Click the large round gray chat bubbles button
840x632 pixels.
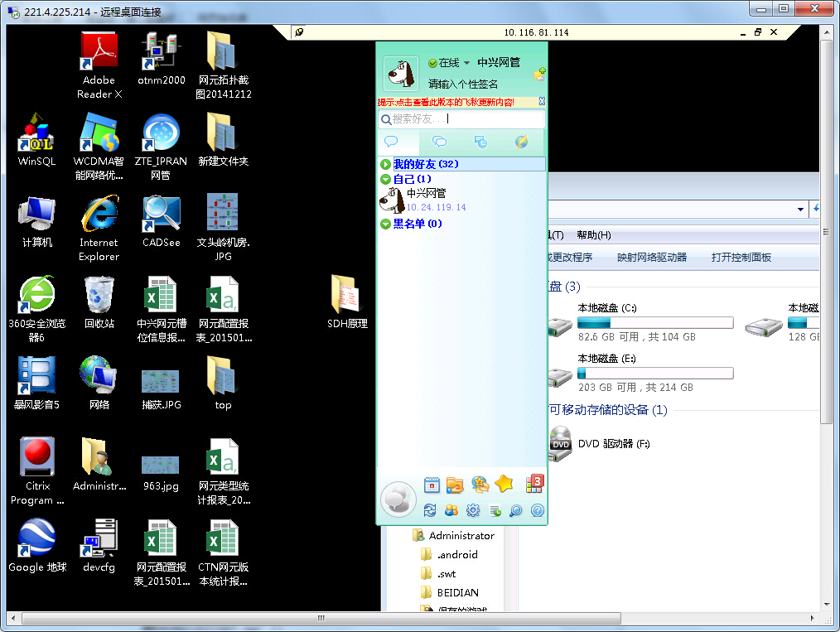point(398,499)
